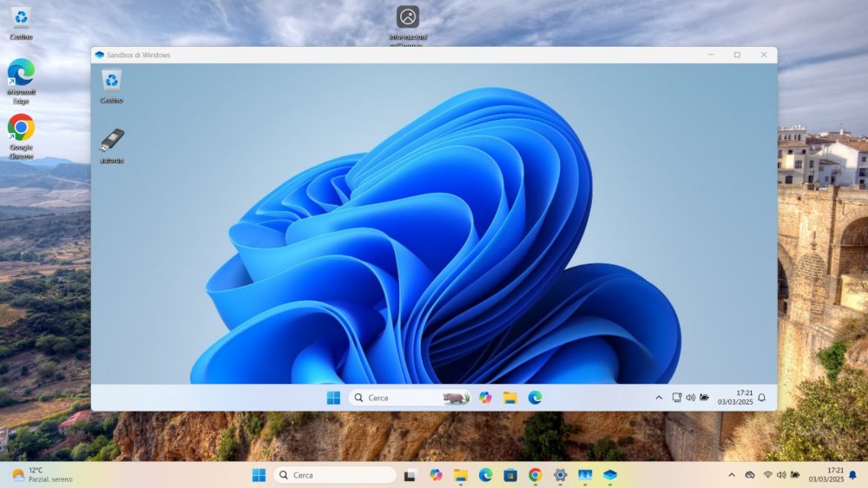Minimize the Sandbox di Windows window
868x488 pixels.
click(712, 55)
